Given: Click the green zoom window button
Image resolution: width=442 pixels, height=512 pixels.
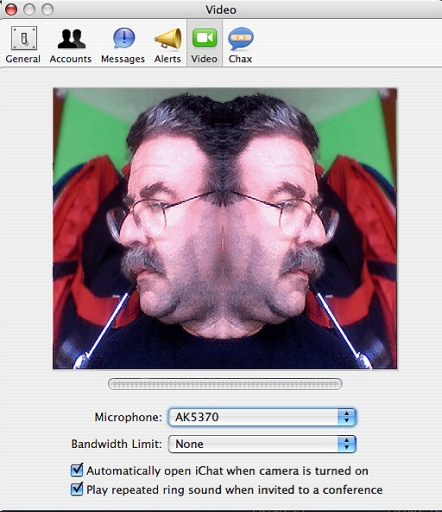Looking at the screenshot, I should tap(47, 10).
